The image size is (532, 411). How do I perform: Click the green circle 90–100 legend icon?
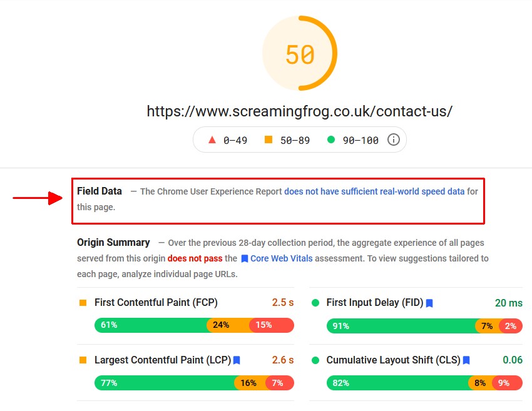tap(331, 140)
